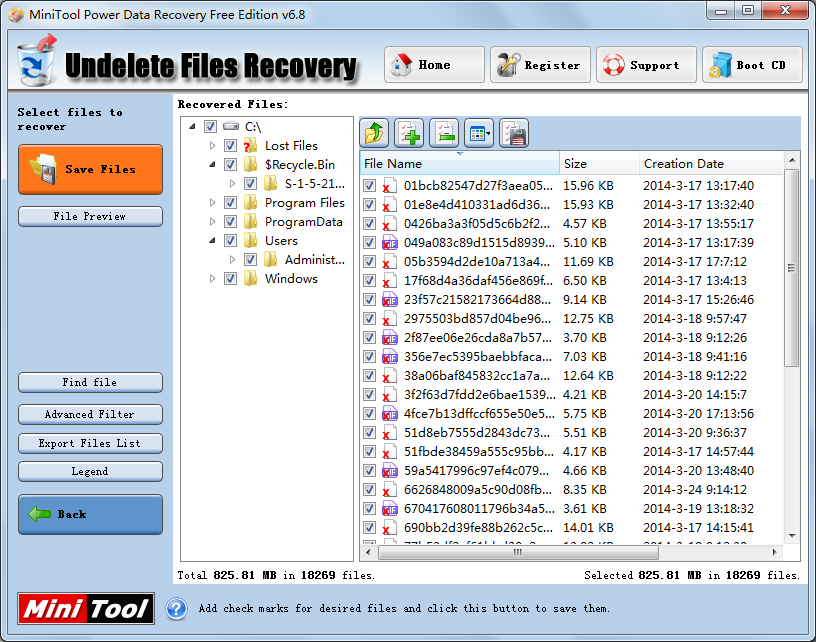Screen dimensions: 816x642
Task: Click the Windows folder icon
Action: pos(250,278)
